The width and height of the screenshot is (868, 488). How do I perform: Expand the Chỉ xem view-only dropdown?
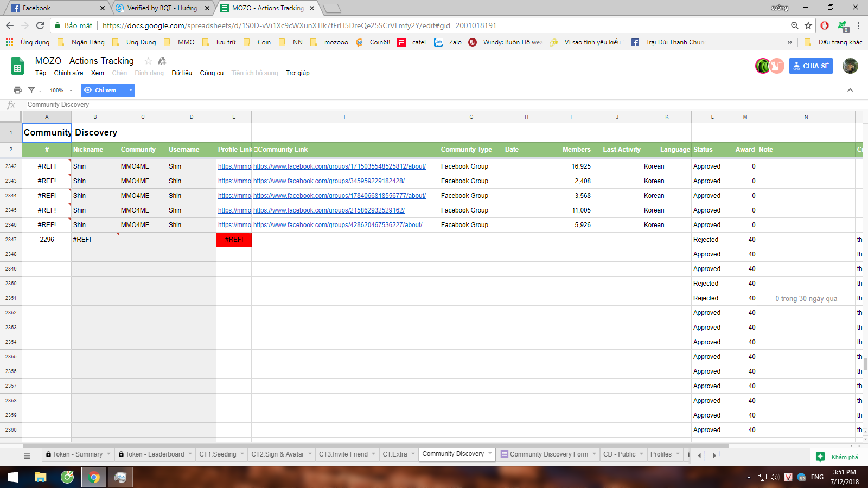click(x=130, y=91)
